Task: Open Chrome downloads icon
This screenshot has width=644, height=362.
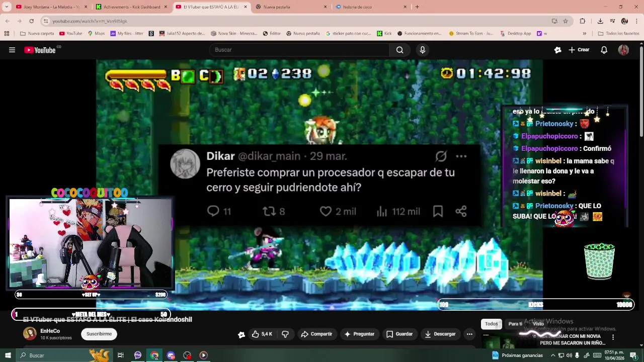Action: pos(600,21)
